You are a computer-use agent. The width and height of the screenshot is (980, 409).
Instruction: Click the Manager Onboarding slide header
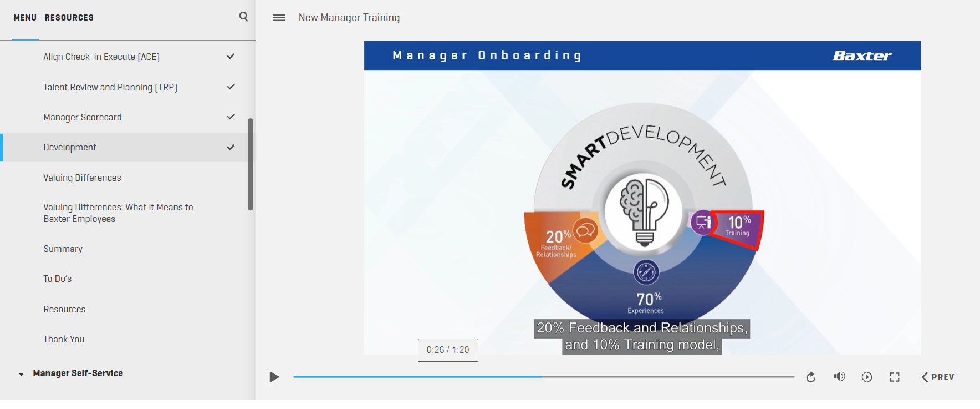487,55
